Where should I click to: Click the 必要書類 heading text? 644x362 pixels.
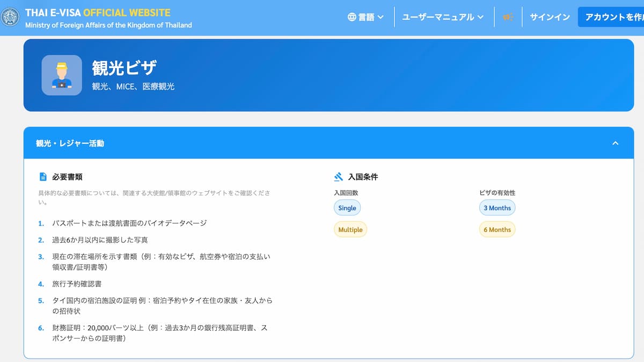(67, 177)
